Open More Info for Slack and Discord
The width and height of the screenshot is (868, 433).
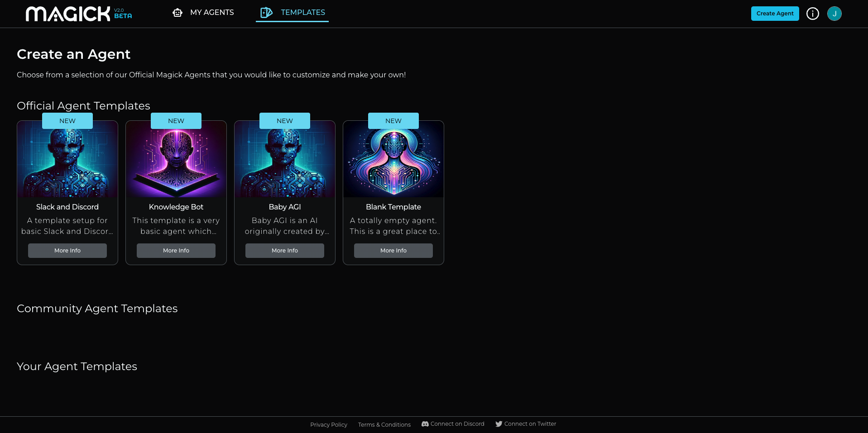tap(67, 251)
